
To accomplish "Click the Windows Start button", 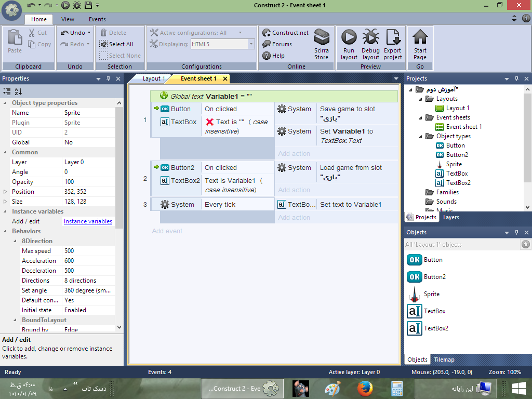I will coord(519,389).
